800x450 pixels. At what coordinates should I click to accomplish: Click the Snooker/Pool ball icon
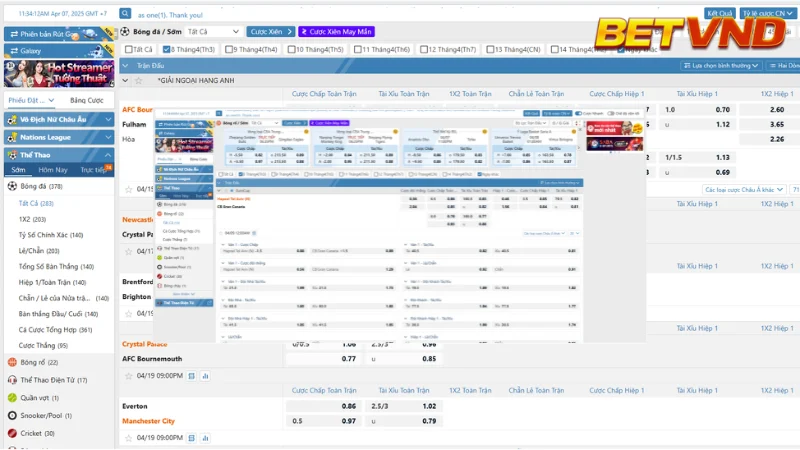click(x=12, y=415)
